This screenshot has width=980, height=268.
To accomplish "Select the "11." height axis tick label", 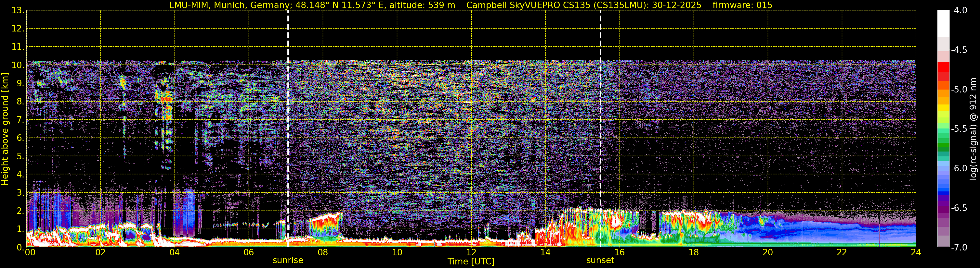I will [18, 47].
